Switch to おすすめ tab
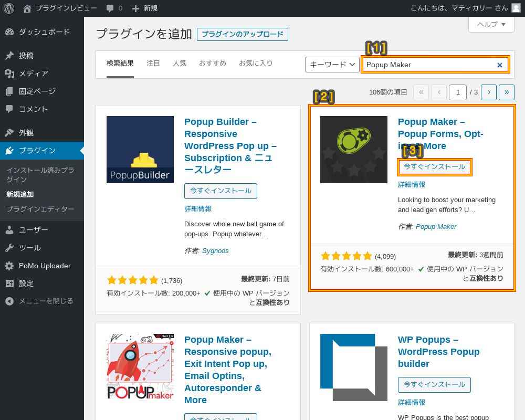 coord(212,64)
